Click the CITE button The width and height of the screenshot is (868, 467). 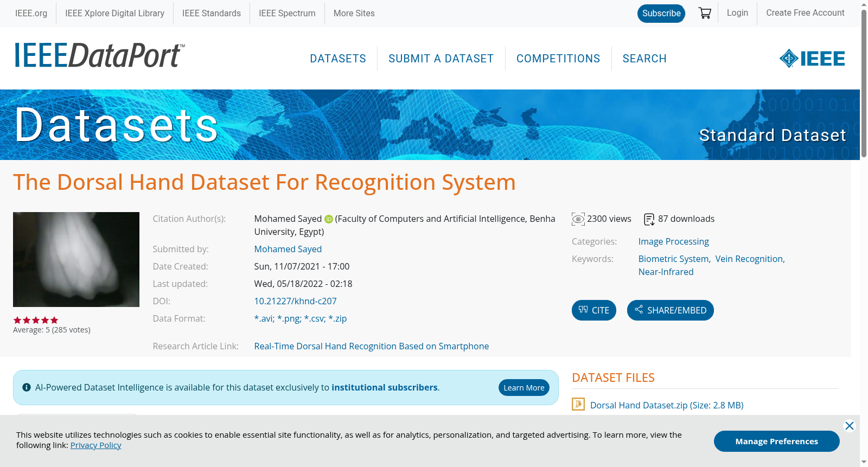(x=594, y=310)
